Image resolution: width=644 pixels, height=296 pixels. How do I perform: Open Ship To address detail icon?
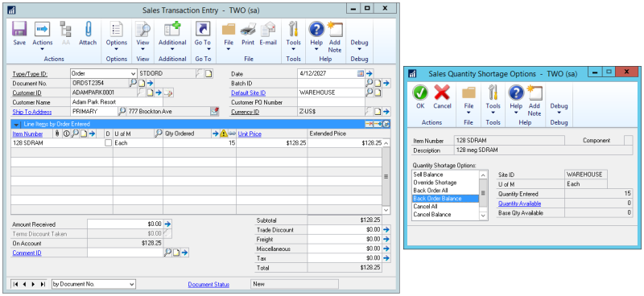click(214, 111)
